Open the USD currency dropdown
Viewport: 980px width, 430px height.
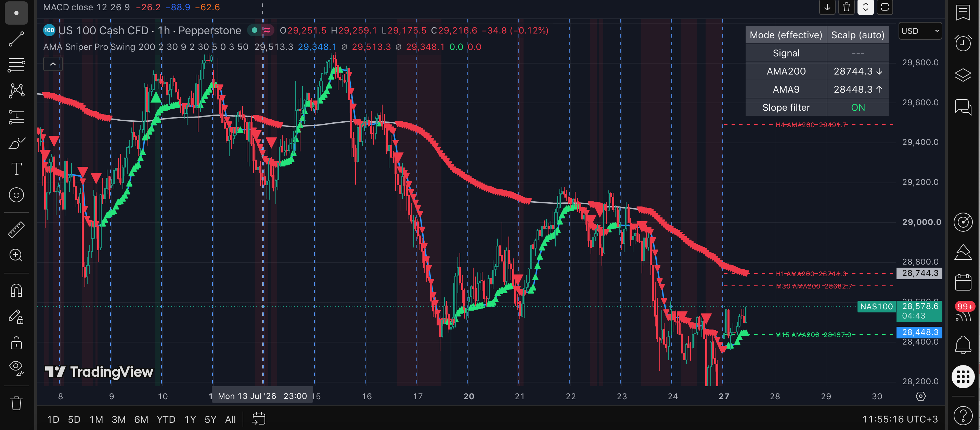pyautogui.click(x=920, y=31)
